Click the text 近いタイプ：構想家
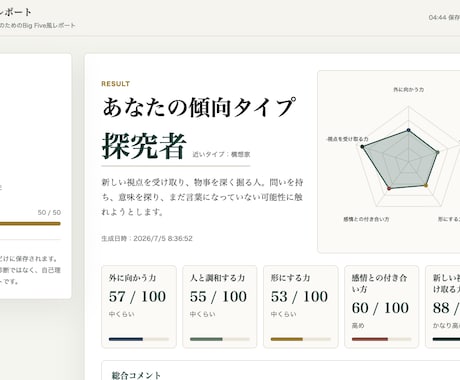Viewport: 460px width, 380px height. (221, 154)
